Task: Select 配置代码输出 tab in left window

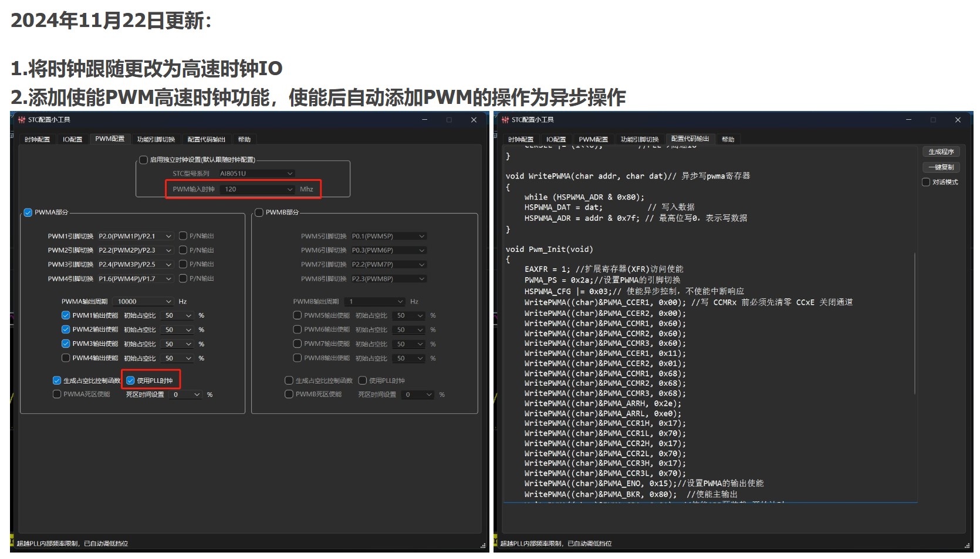Action: (x=206, y=140)
